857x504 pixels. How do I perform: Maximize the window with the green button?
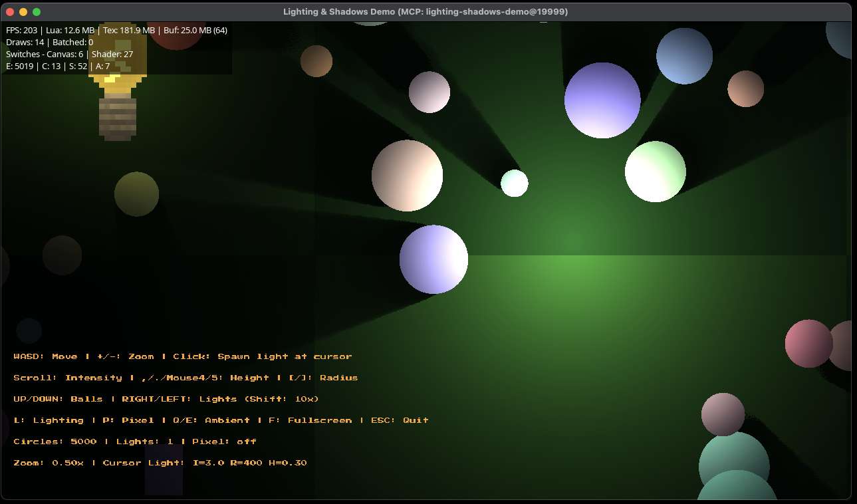(x=37, y=12)
